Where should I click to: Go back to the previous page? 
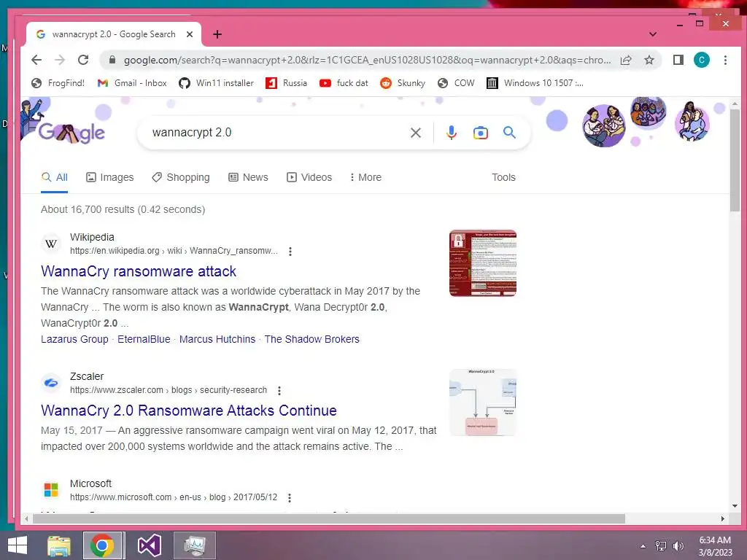(36, 60)
